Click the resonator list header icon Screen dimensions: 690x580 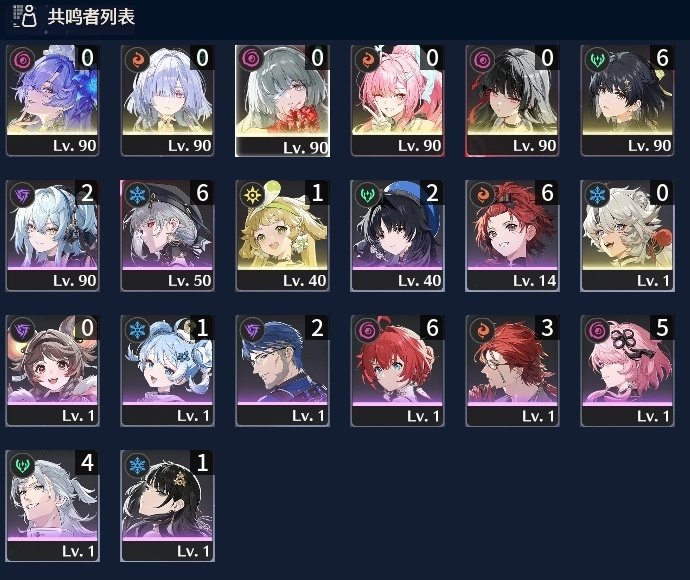pos(25,16)
